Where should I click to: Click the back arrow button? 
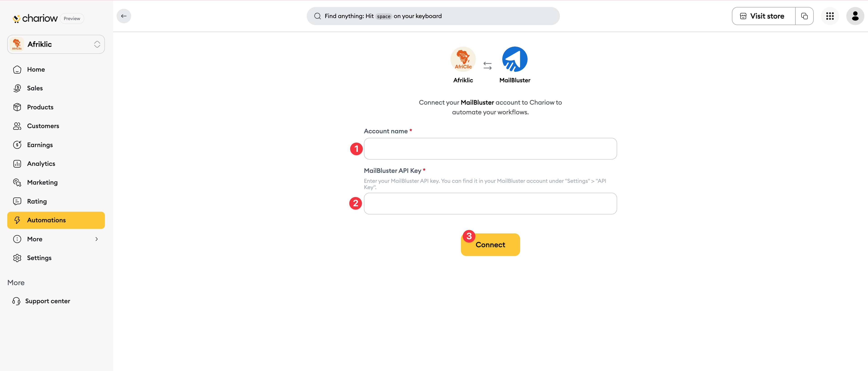[x=124, y=16]
